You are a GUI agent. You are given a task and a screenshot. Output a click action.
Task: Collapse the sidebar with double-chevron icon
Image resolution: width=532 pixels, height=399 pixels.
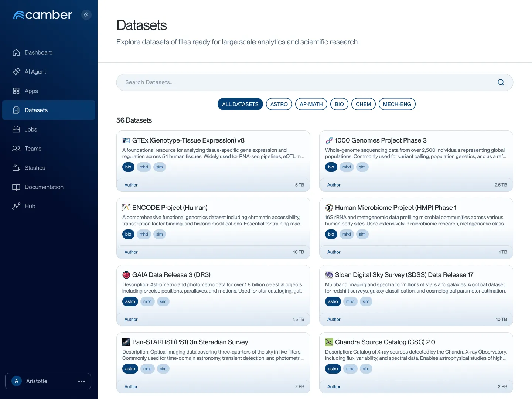86,15
